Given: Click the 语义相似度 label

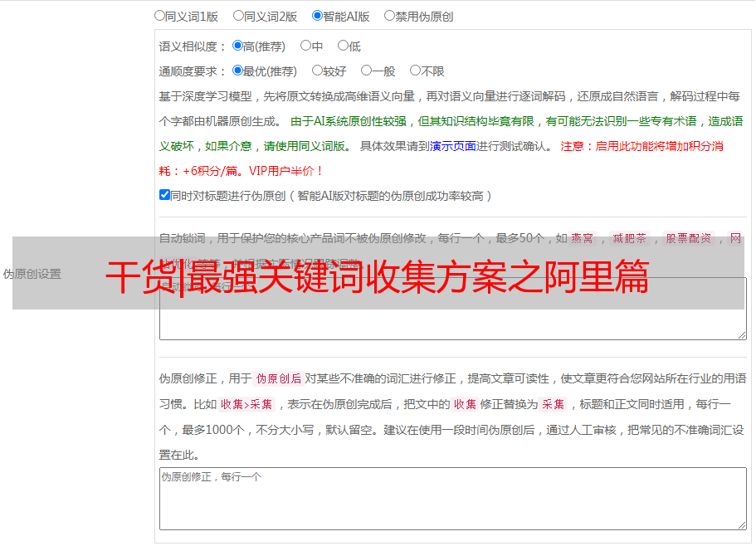Looking at the screenshot, I should [192, 46].
